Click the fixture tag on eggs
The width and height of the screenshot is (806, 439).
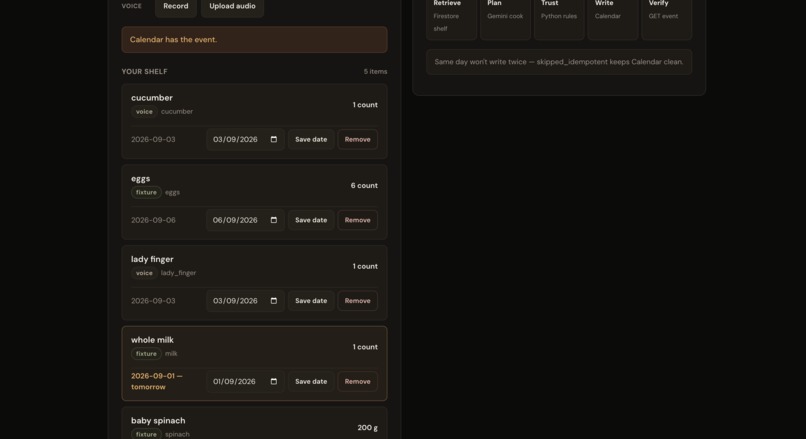146,192
